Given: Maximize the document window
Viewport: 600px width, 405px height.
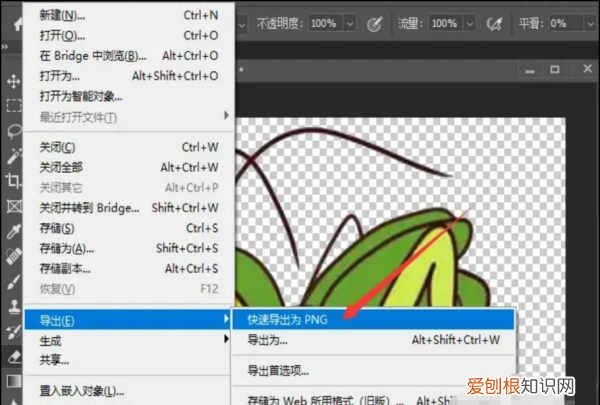Looking at the screenshot, I should tap(554, 70).
